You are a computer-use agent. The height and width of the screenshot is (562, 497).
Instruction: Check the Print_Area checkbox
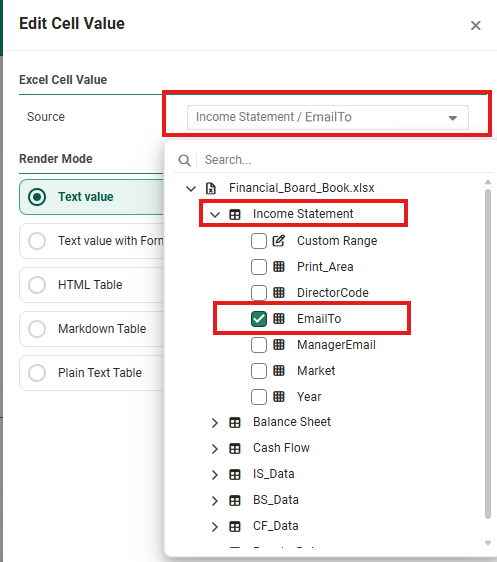(259, 267)
